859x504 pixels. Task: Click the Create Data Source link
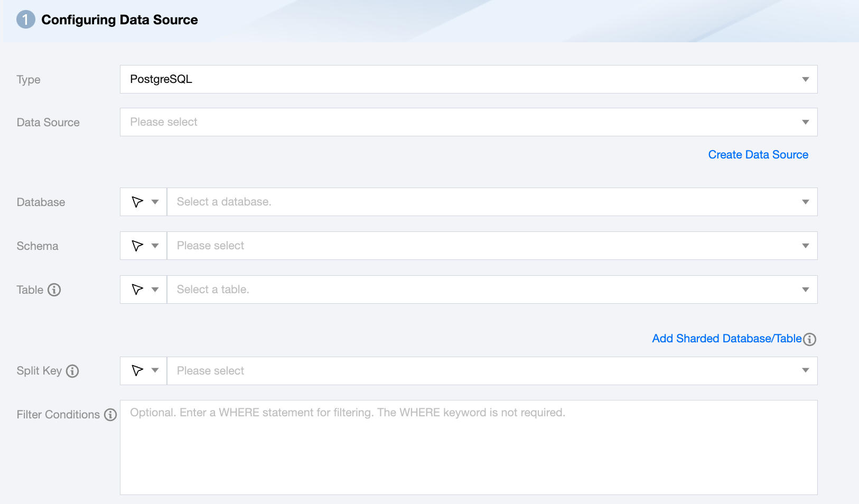tap(758, 155)
